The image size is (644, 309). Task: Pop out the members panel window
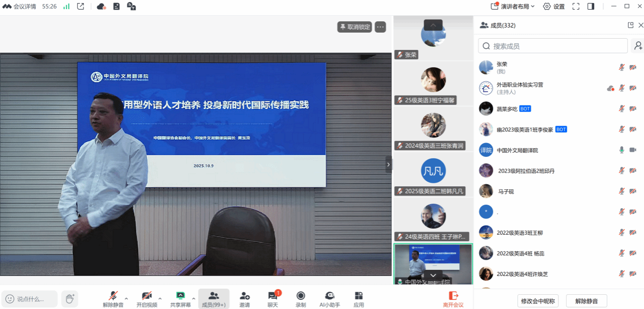[x=631, y=25]
